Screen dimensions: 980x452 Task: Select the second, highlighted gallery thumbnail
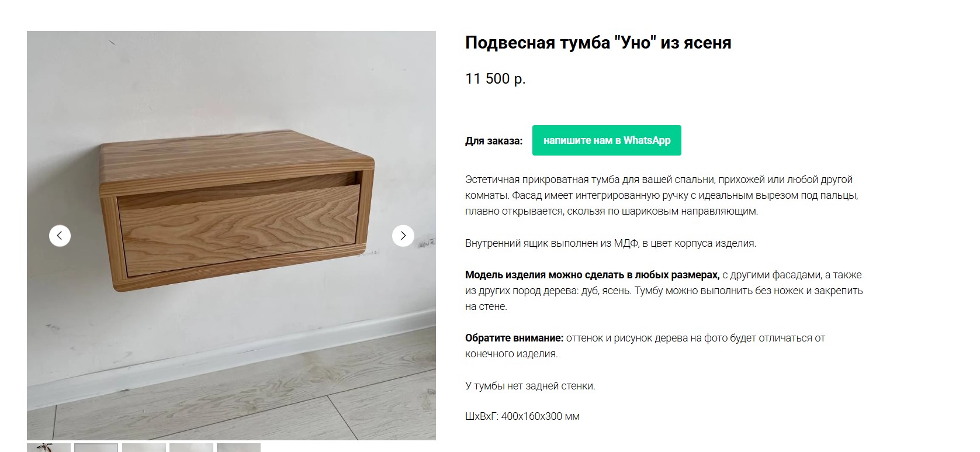point(96,447)
